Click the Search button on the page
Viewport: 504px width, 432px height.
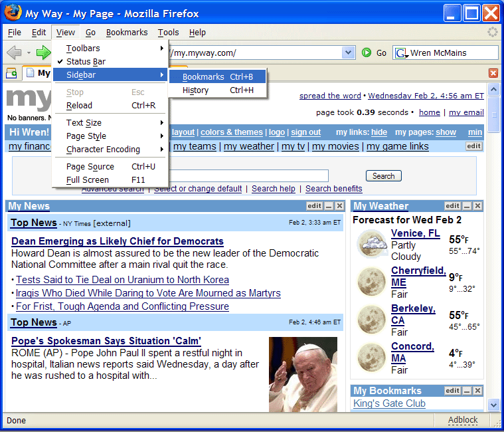coord(383,176)
